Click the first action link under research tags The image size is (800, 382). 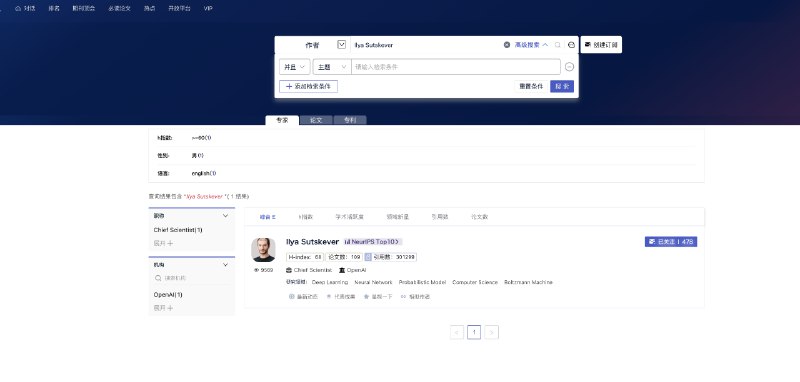pos(304,296)
